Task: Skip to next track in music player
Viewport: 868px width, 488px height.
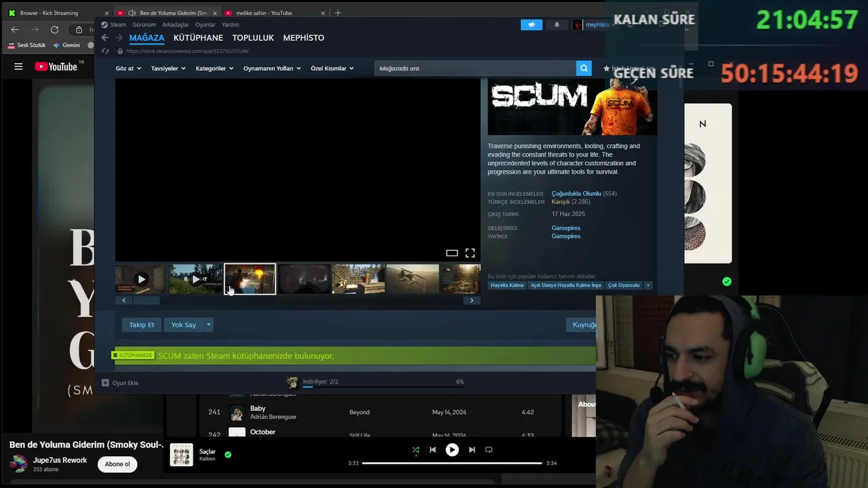Action: [x=472, y=449]
